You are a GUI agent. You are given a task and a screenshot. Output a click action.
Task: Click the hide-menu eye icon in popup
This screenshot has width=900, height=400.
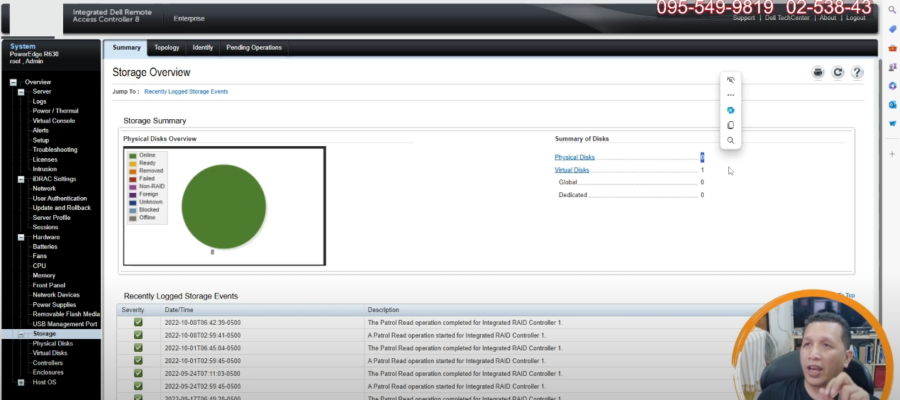731,80
